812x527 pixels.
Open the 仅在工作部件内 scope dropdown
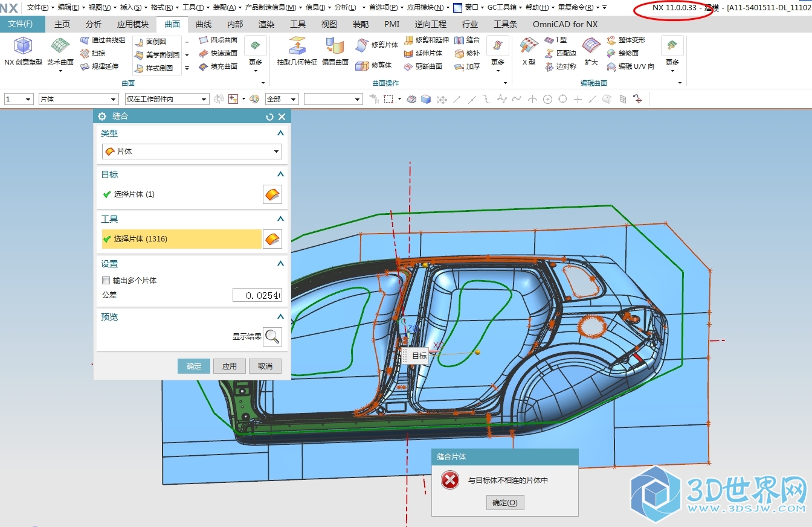(167, 99)
